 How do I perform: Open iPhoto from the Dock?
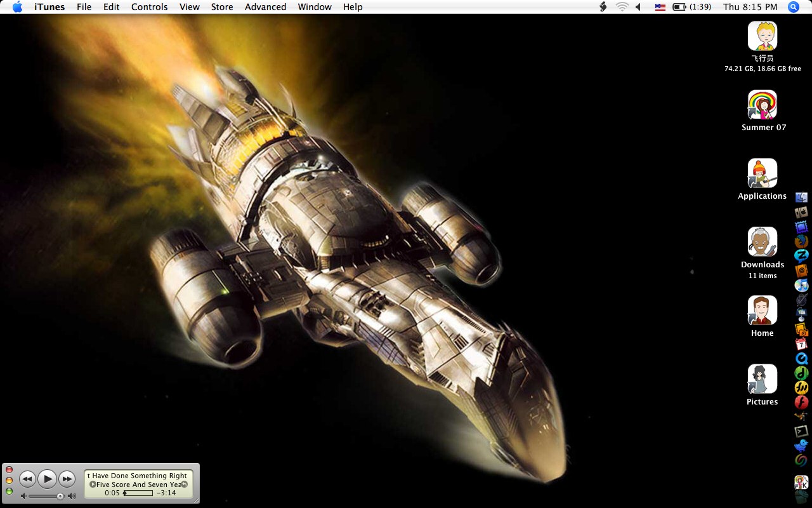(x=801, y=329)
